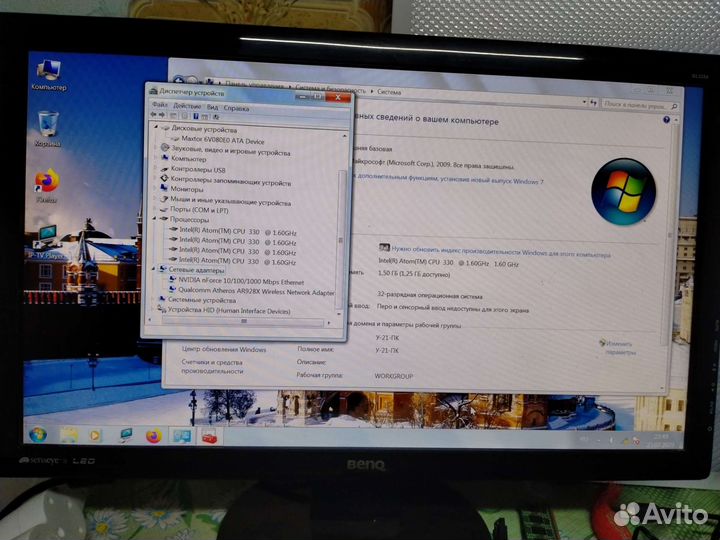The image size is (720, 540).
Task: Click 32-разрядная операционная система text
Action: 429,295
